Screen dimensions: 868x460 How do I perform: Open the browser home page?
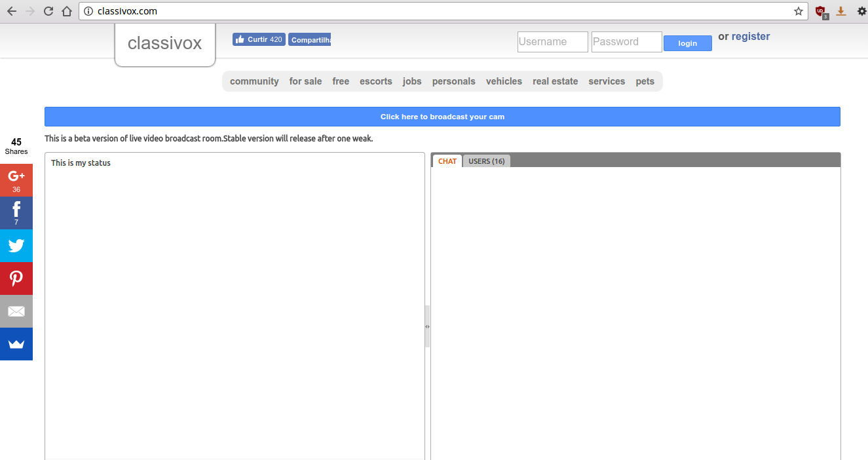coord(66,11)
